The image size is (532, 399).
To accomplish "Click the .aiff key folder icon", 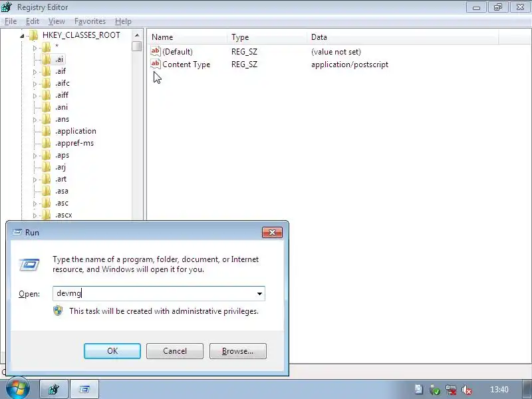I will 46,95.
